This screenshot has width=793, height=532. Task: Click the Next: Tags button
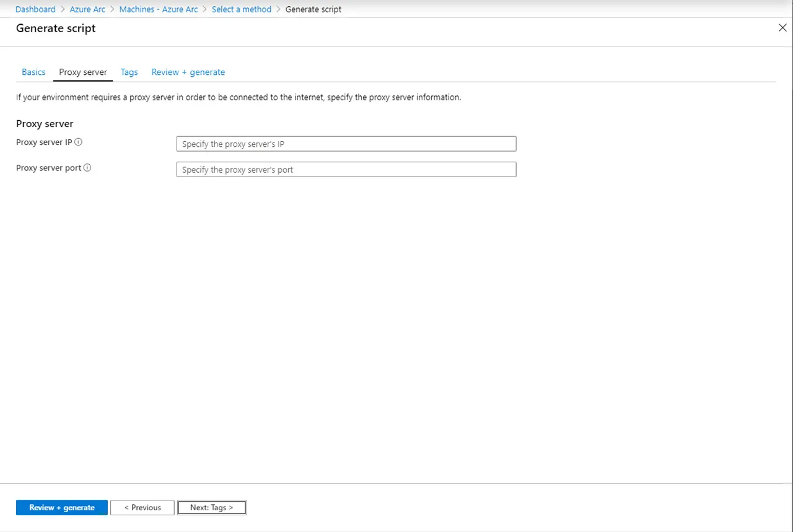212,508
